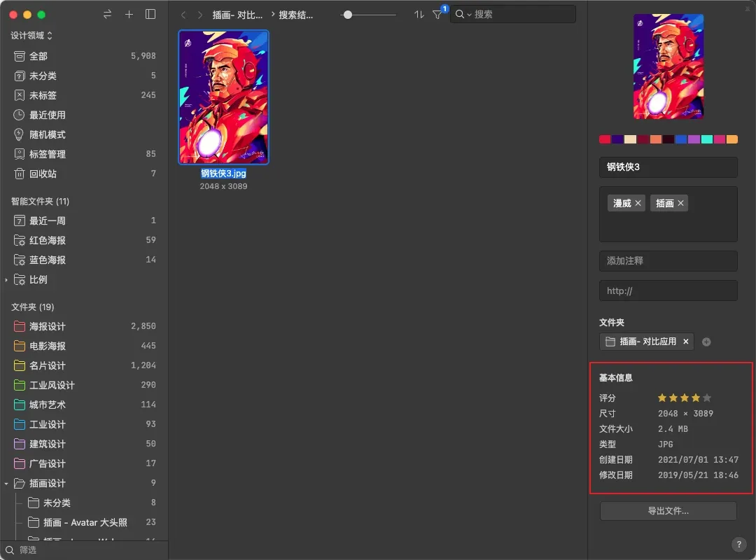Open folder 工业设计

point(84,424)
